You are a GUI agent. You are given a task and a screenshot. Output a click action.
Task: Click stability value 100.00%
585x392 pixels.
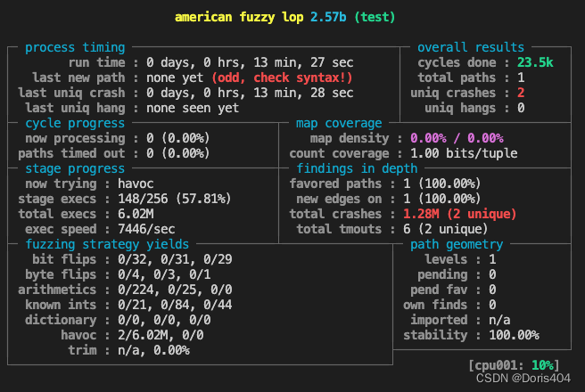coord(514,335)
